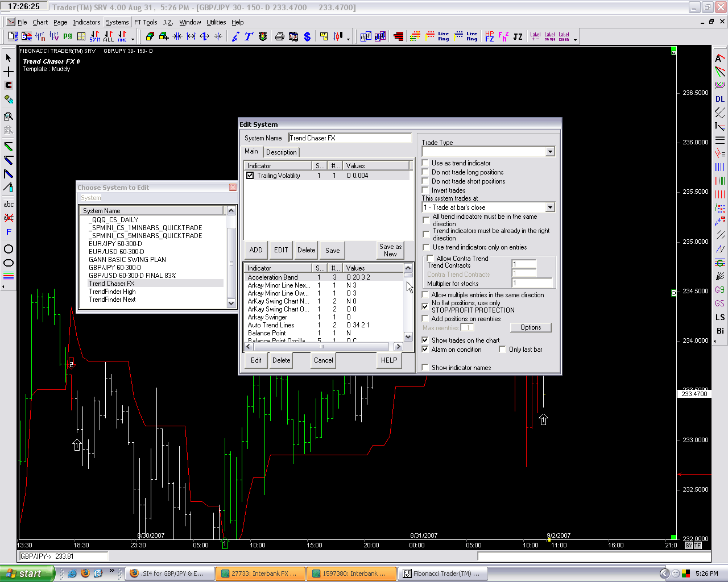The height and width of the screenshot is (582, 728).
Task: Click the blue italic T text icon
Action: pyautogui.click(x=249, y=36)
